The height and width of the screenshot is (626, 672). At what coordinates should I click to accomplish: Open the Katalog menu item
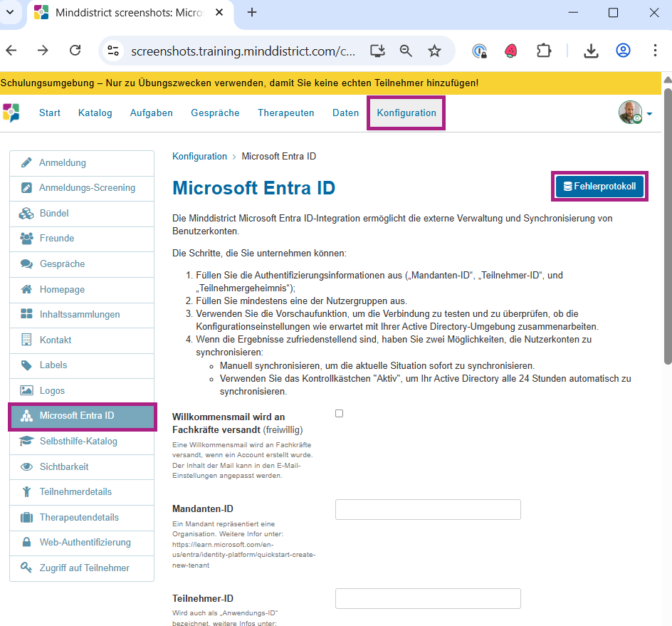tap(95, 113)
